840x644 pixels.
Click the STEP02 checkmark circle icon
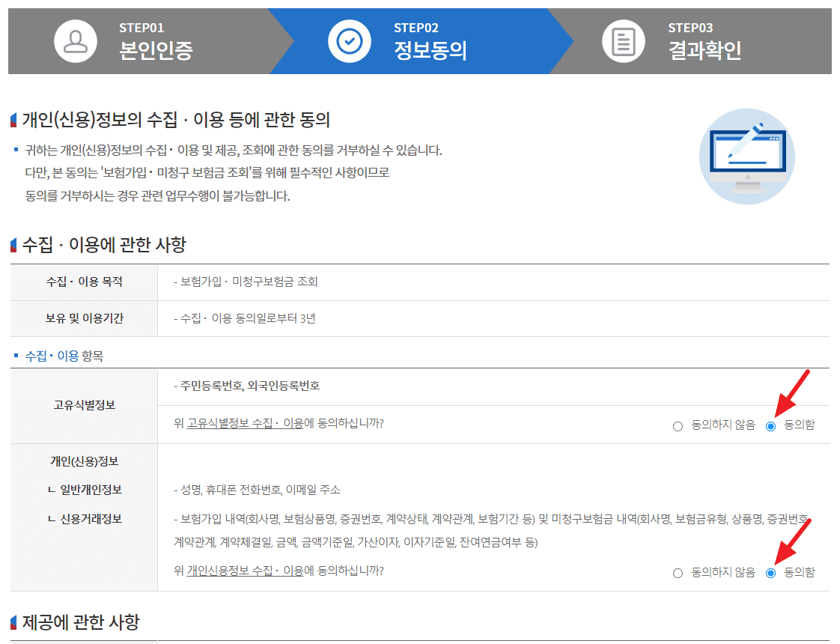coord(350,41)
